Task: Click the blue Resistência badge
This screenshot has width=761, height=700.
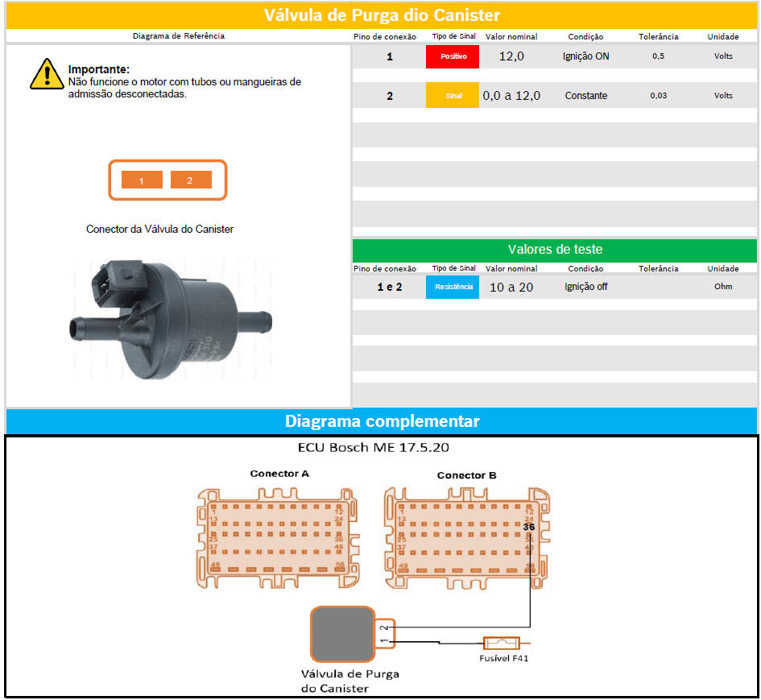Action: pos(452,287)
